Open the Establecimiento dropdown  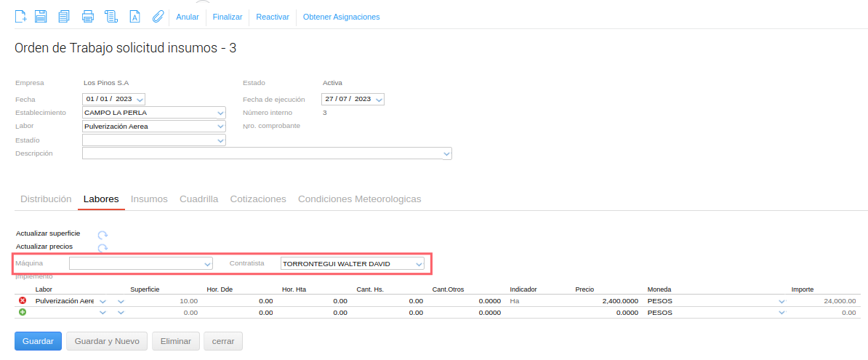(x=220, y=113)
